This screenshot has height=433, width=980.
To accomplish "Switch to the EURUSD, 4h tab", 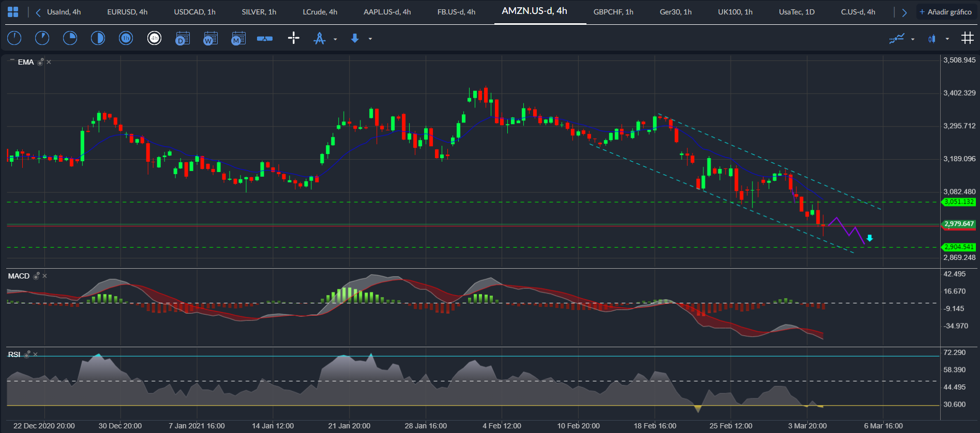I will [127, 12].
